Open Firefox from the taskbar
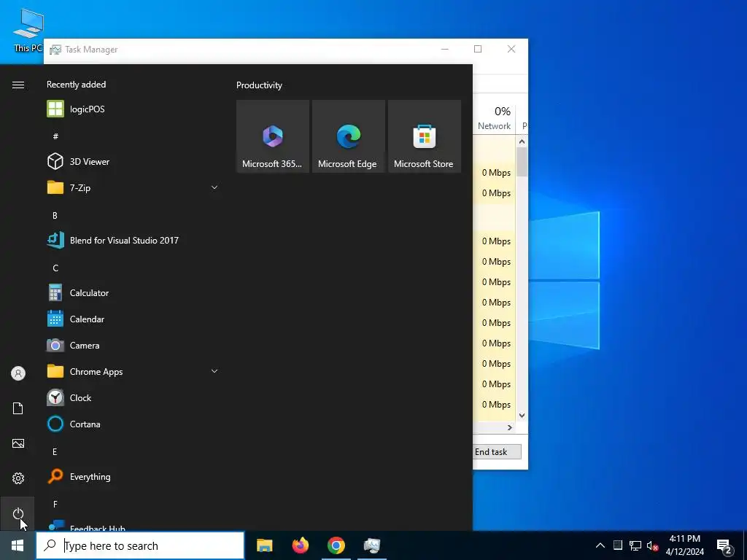 pos(300,545)
